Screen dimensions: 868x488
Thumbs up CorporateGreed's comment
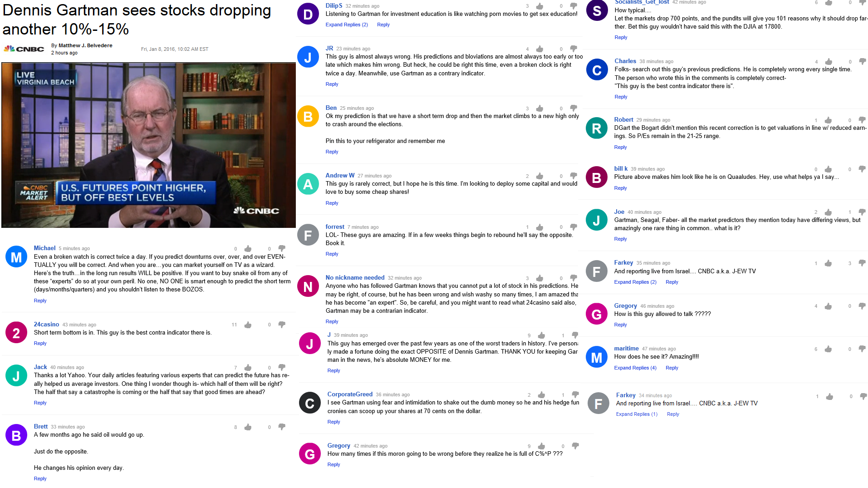[541, 395]
